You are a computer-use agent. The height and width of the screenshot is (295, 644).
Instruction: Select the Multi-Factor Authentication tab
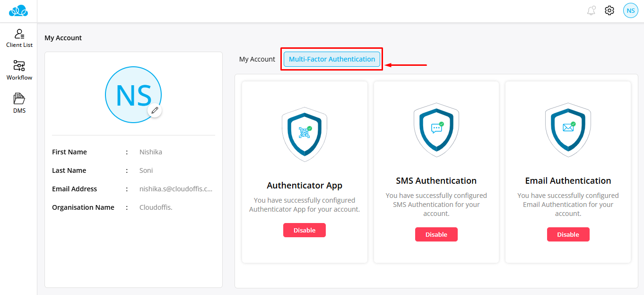(332, 59)
